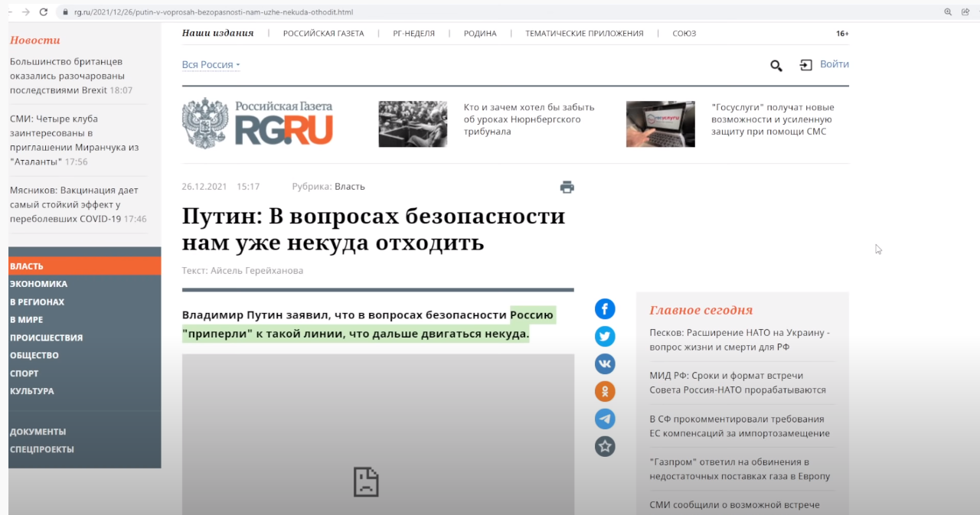Print the article via printer icon
This screenshot has height=515, width=980.
(x=567, y=187)
